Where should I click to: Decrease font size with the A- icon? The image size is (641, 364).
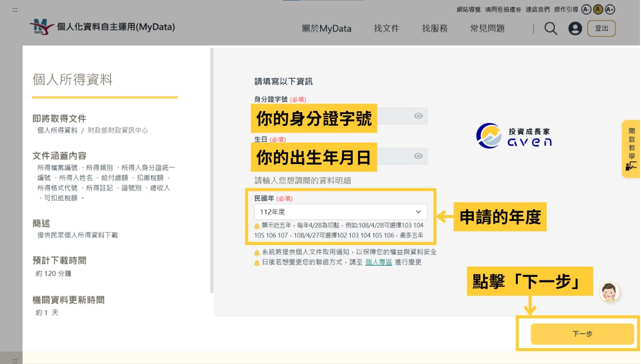tap(586, 9)
